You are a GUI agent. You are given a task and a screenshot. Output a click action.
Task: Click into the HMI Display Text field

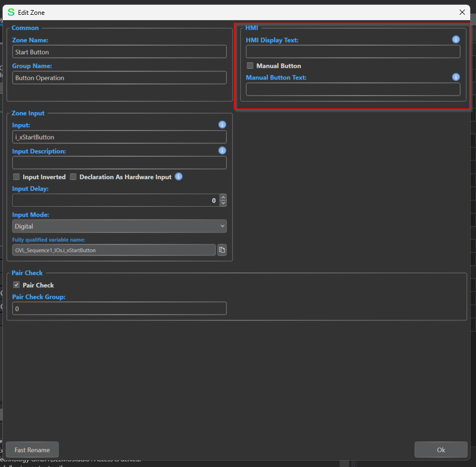353,52
